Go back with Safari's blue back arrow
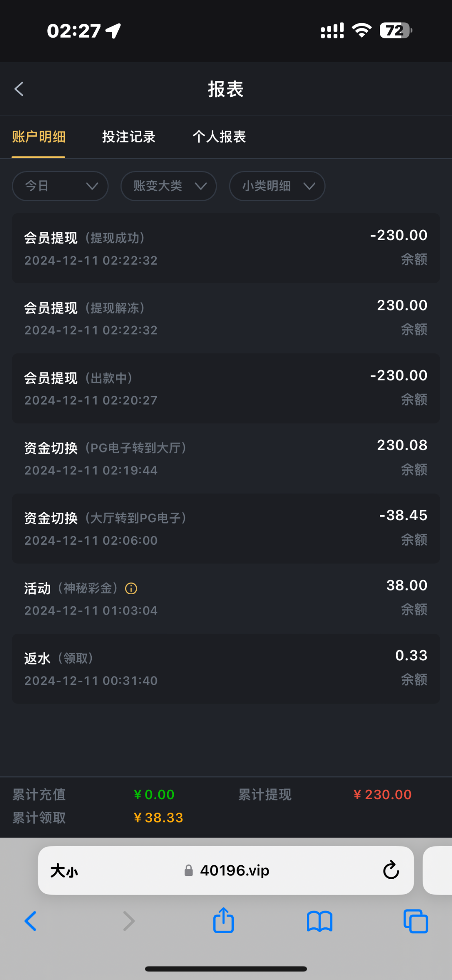The image size is (452, 980). click(x=31, y=921)
